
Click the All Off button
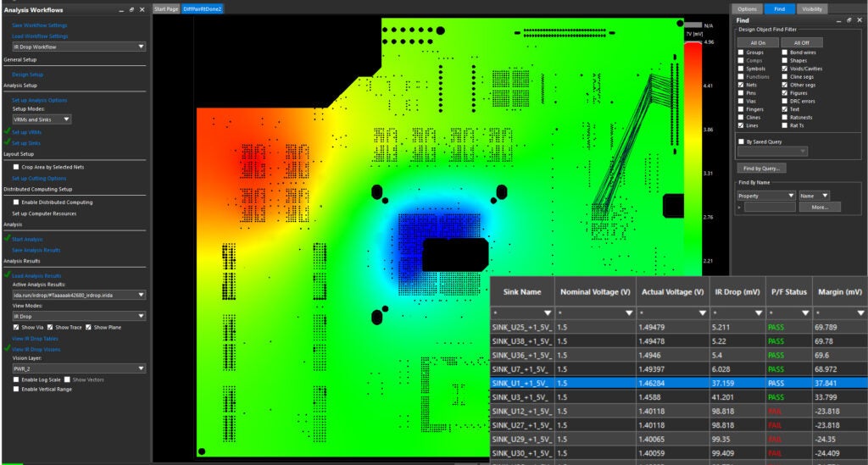click(802, 42)
